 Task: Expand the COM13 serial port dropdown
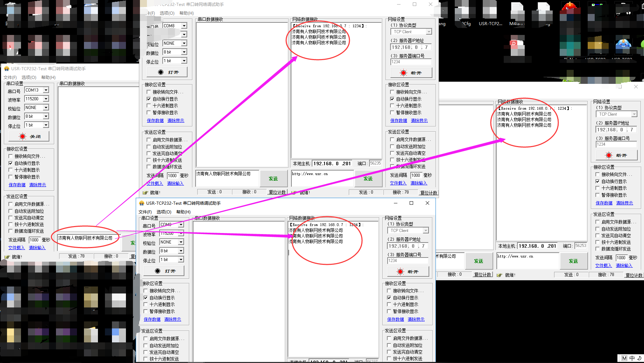tap(46, 90)
